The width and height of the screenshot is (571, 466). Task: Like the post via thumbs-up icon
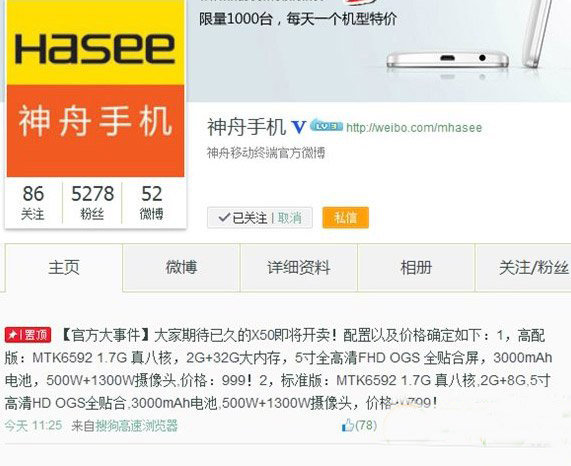click(348, 425)
